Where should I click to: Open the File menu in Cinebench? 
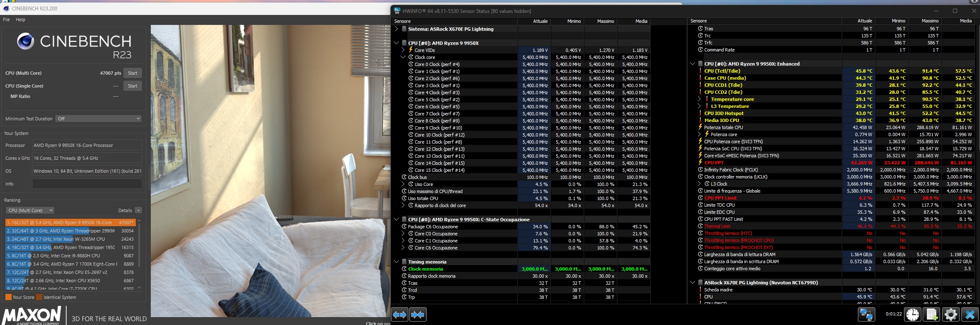tap(6, 20)
